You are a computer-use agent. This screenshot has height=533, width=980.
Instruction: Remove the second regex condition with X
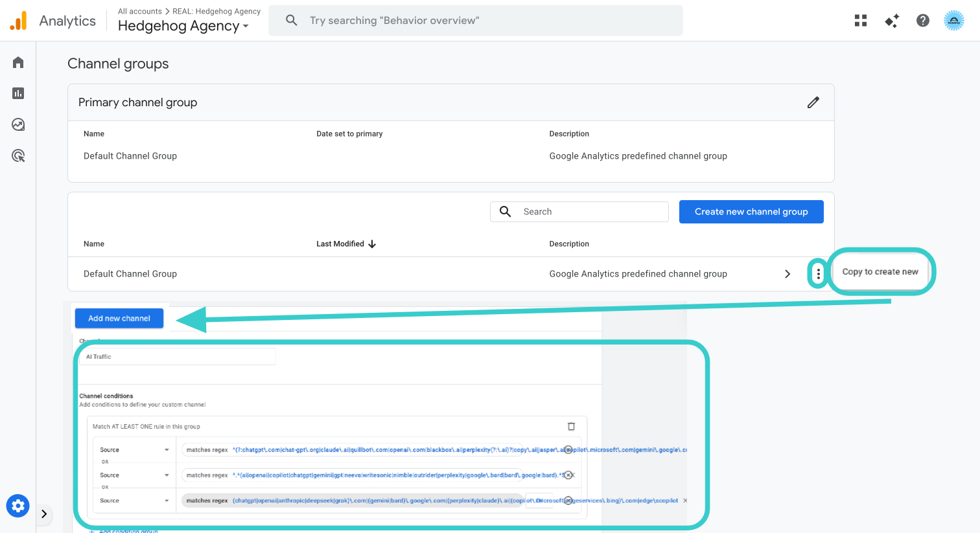[x=568, y=475]
